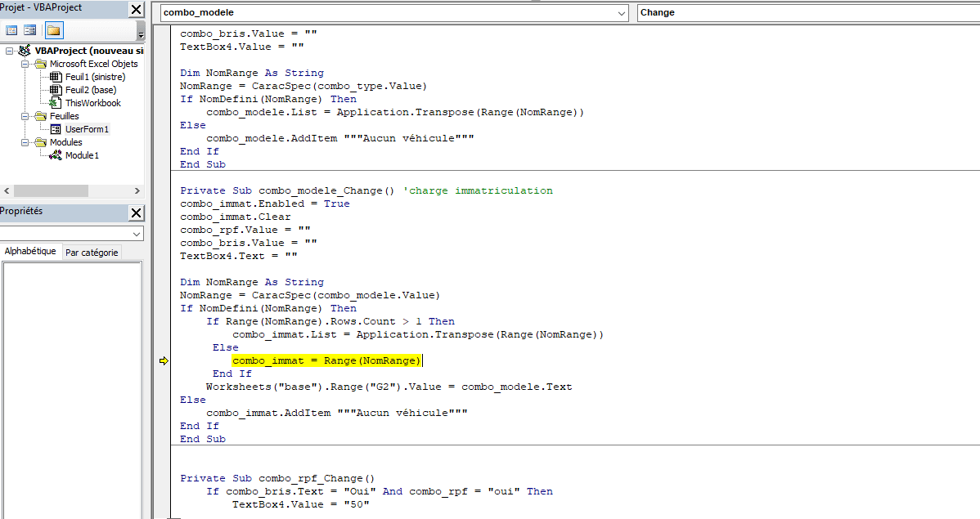
Task: Collapse the Feuilles tree node
Action: (x=25, y=116)
